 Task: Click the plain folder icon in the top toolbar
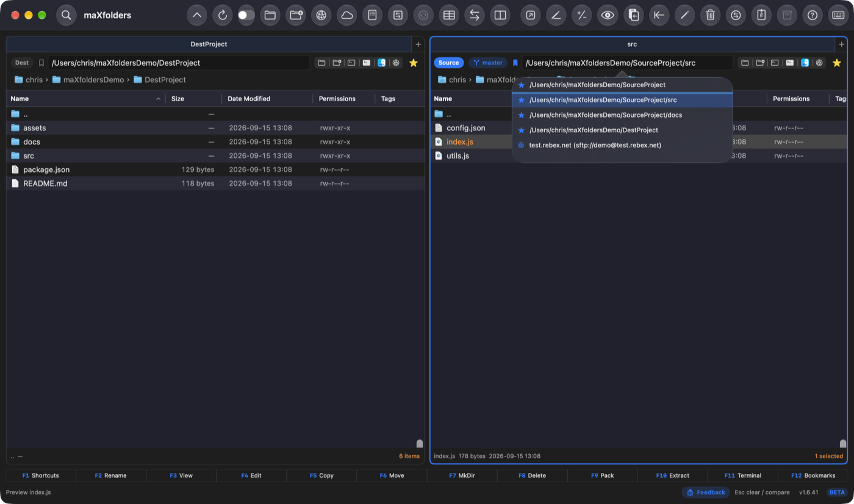[x=270, y=15]
